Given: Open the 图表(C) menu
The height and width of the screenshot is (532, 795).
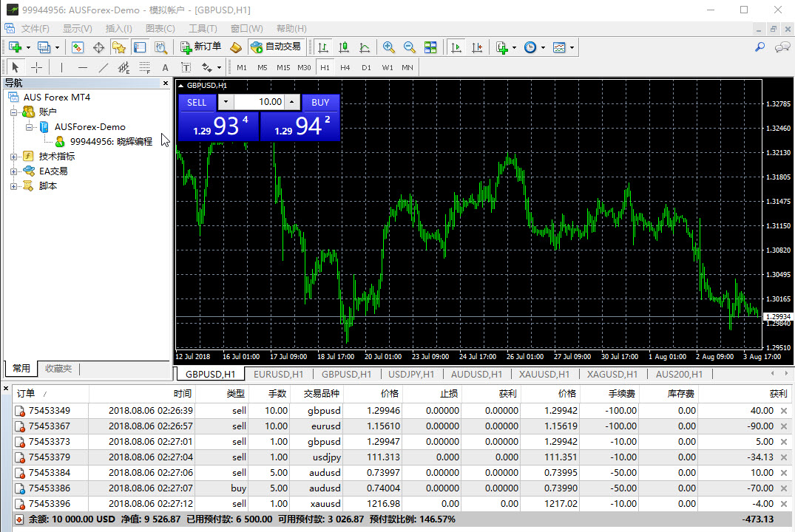Looking at the screenshot, I should coord(160,29).
